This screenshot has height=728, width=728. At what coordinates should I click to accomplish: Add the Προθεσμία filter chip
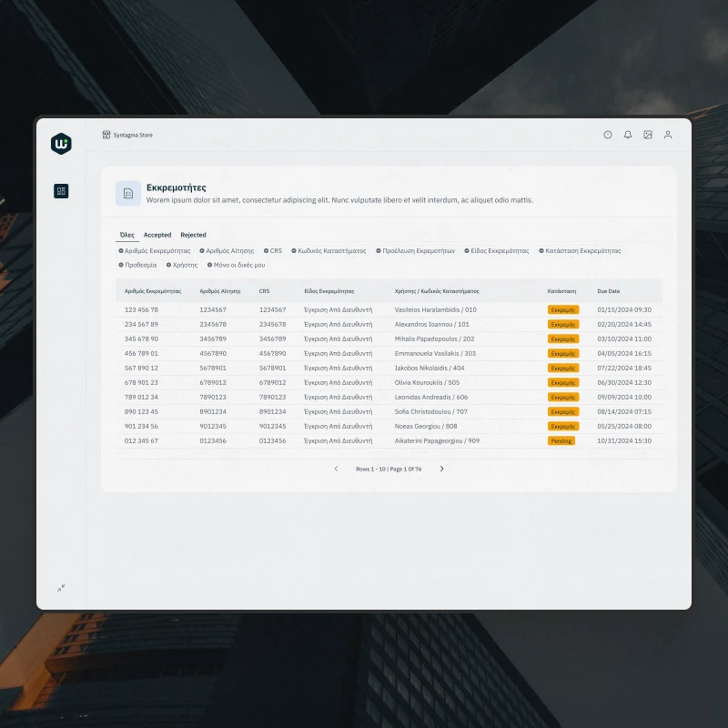[x=137, y=265]
